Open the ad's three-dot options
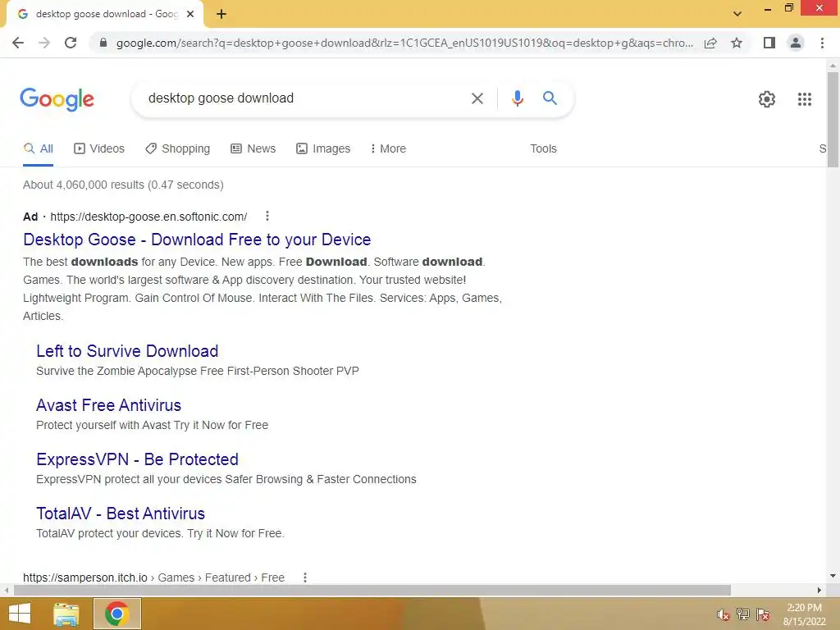This screenshot has width=840, height=630. click(x=267, y=216)
